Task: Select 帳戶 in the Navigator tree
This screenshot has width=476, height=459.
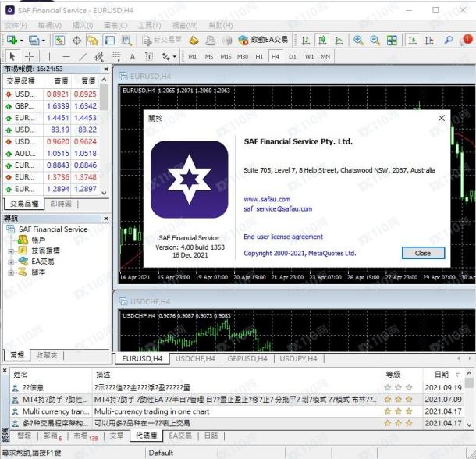Action: click(x=38, y=240)
